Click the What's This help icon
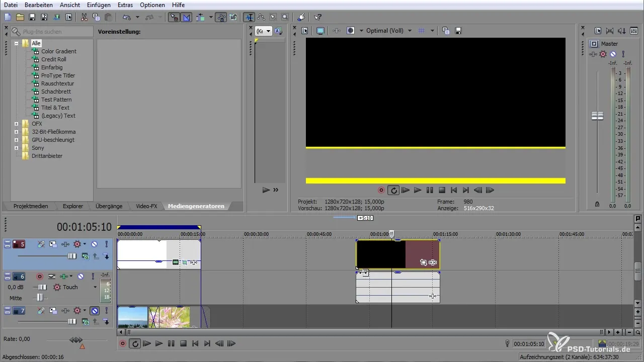The image size is (644, 362). [318, 17]
